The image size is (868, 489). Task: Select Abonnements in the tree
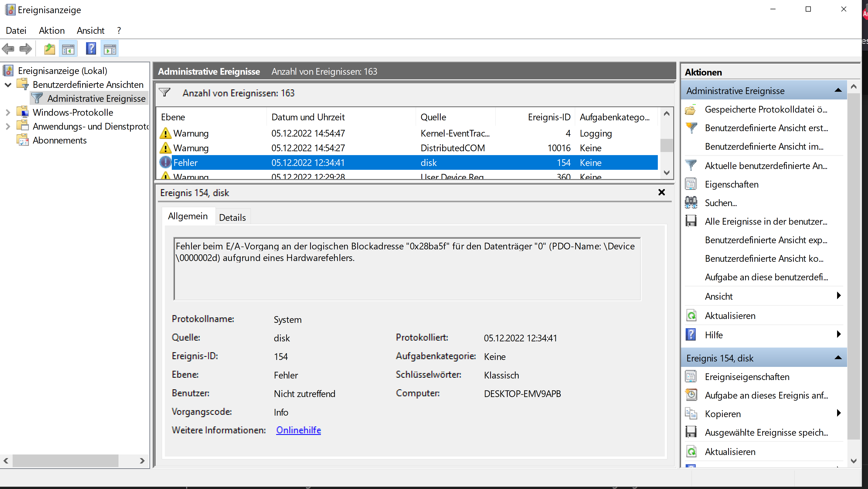point(59,140)
